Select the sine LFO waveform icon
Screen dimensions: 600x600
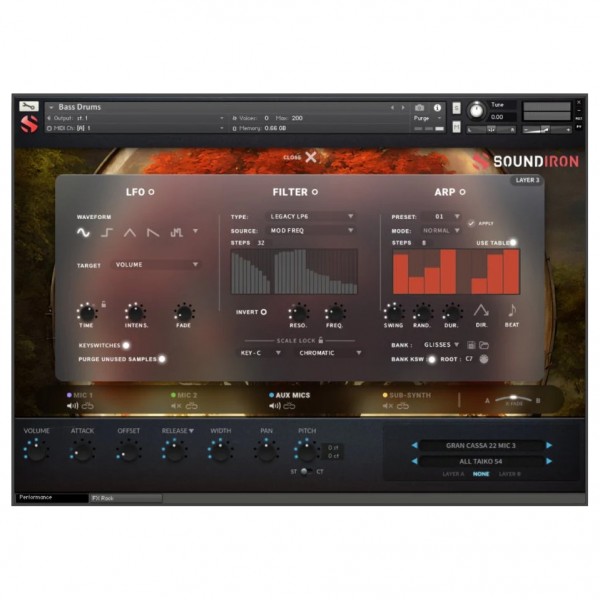pyautogui.click(x=83, y=232)
